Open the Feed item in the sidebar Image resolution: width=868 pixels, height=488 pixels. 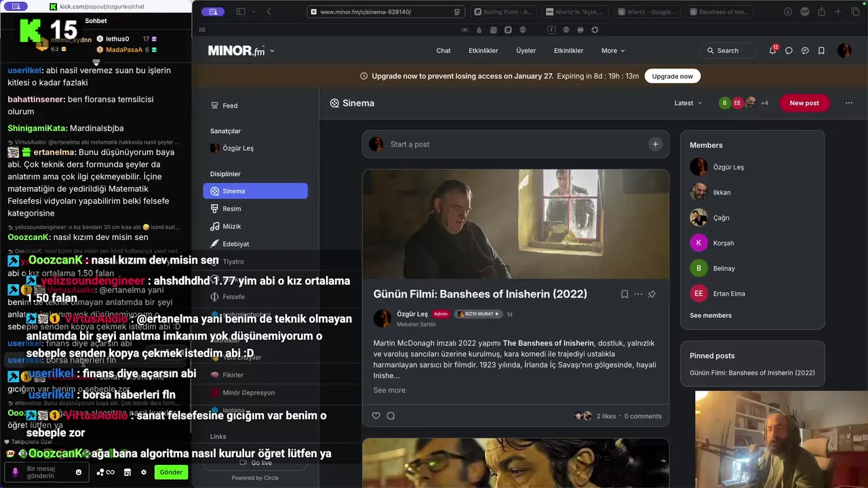(255, 106)
